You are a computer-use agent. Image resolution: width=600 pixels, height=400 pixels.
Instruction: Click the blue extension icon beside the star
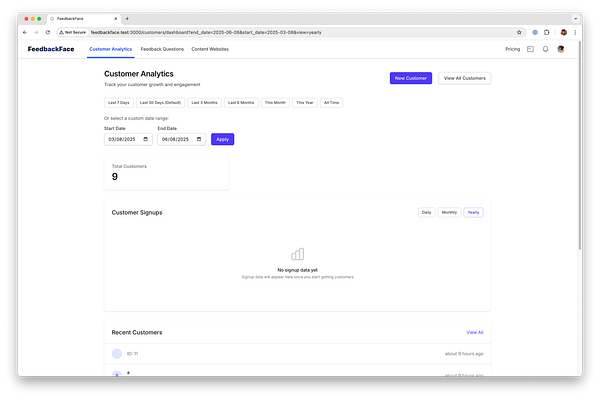(x=535, y=33)
